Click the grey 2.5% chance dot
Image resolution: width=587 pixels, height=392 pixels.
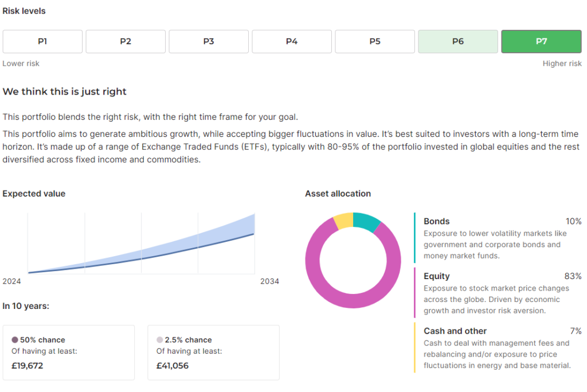(159, 340)
